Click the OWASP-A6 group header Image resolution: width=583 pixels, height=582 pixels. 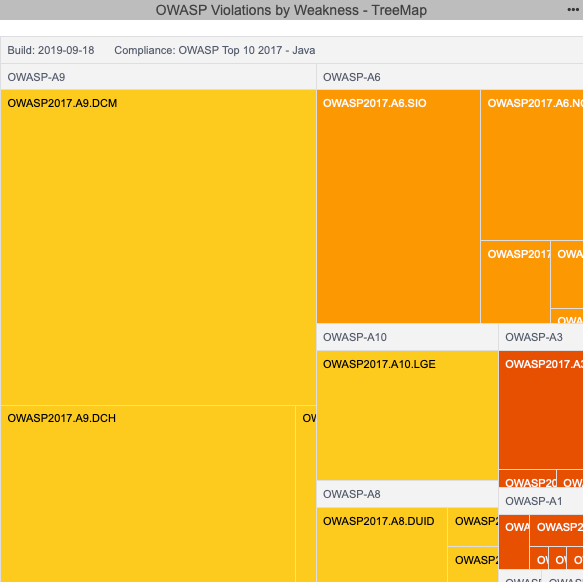450,77
